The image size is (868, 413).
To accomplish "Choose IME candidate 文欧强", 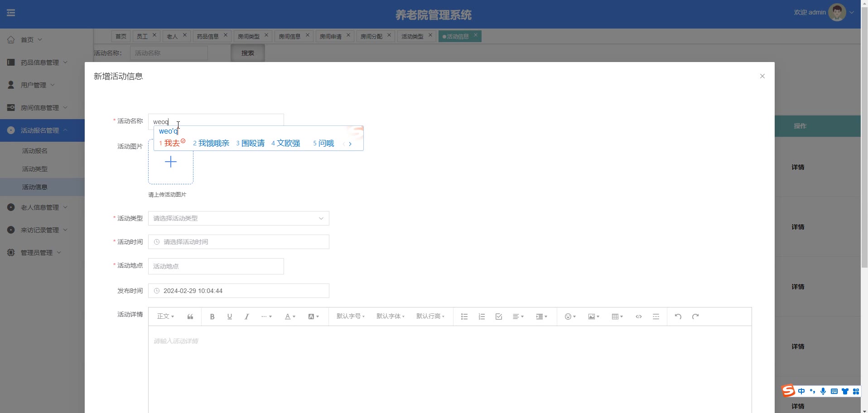I will (286, 143).
